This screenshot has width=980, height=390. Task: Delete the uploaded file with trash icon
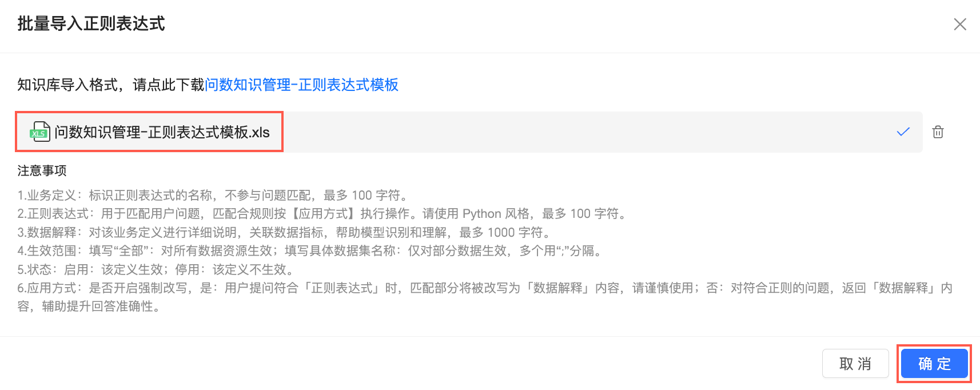click(938, 132)
